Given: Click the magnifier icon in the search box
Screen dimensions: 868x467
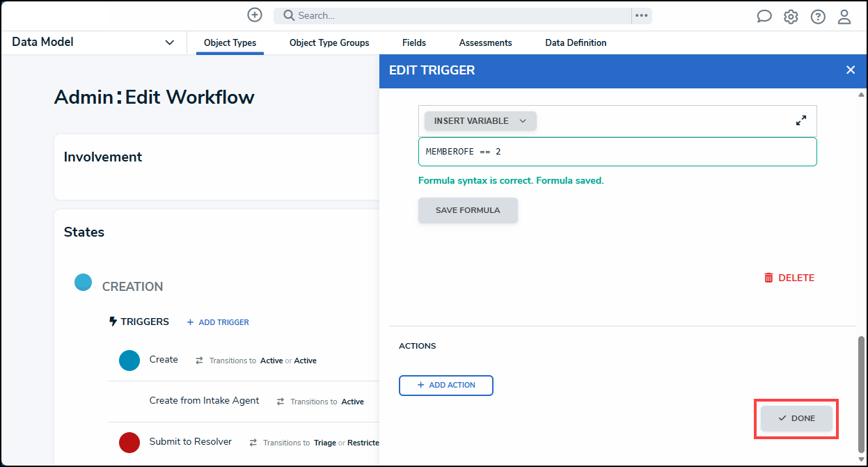Looking at the screenshot, I should (x=289, y=15).
